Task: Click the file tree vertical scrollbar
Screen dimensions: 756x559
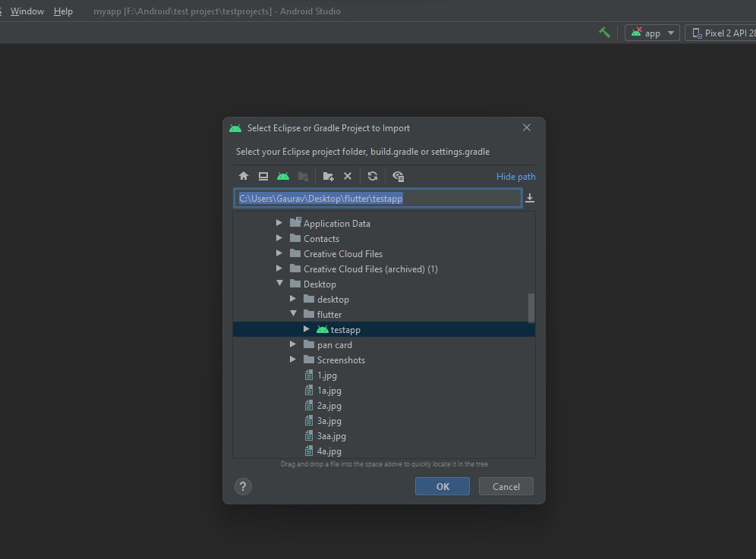Action: pos(531,308)
